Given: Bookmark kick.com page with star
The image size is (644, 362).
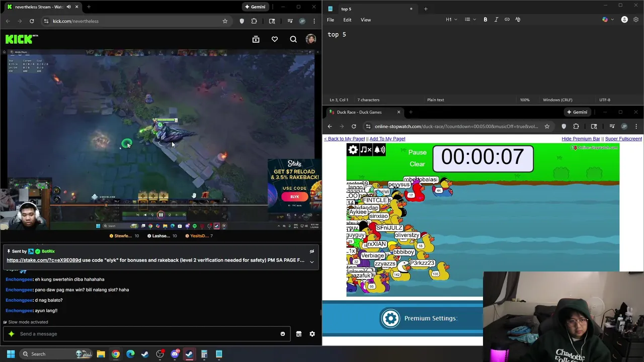Looking at the screenshot, I should click(x=225, y=21).
